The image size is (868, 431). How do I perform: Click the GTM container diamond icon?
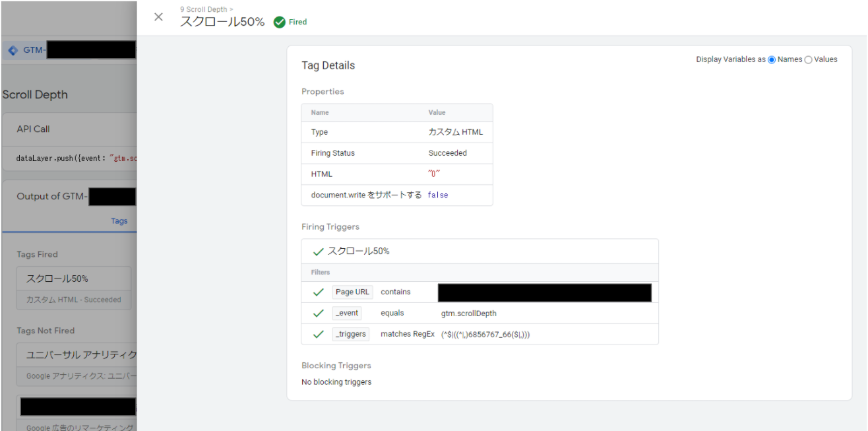[13, 51]
